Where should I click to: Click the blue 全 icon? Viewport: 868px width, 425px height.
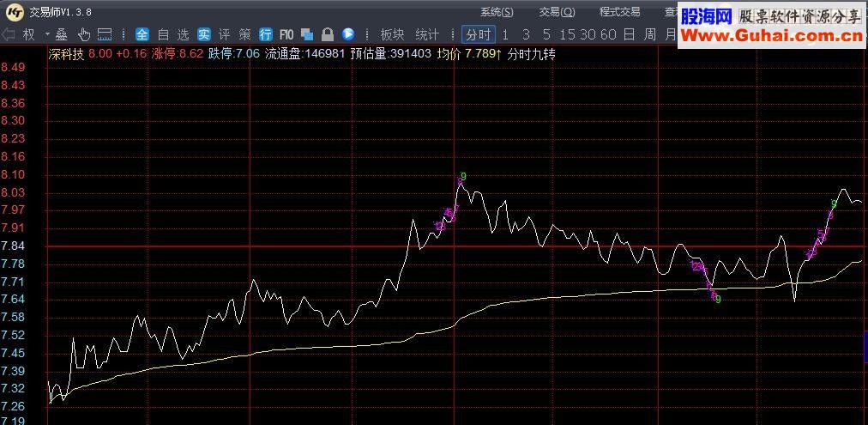click(142, 35)
